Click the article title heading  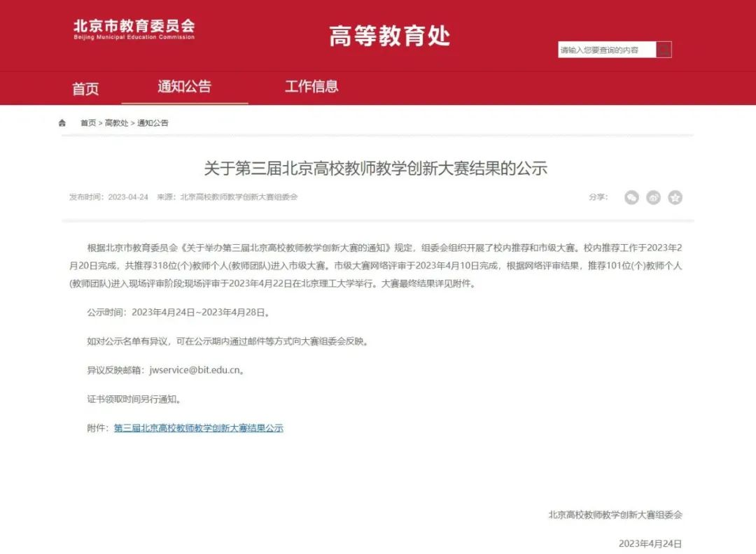pyautogui.click(x=376, y=168)
